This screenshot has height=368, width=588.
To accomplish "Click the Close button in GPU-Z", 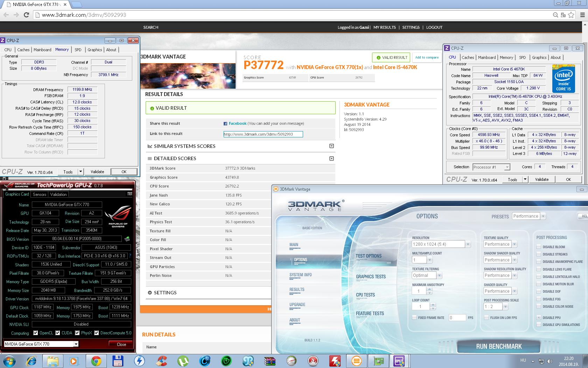I will coord(121,344).
